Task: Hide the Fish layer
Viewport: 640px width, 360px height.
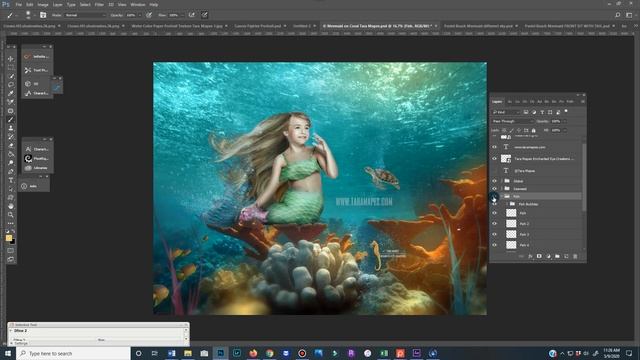Action: pyautogui.click(x=494, y=213)
